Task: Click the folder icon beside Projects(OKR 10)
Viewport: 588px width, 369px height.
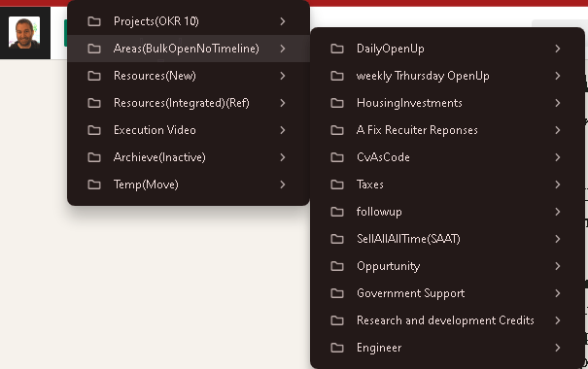Action: tap(94, 21)
